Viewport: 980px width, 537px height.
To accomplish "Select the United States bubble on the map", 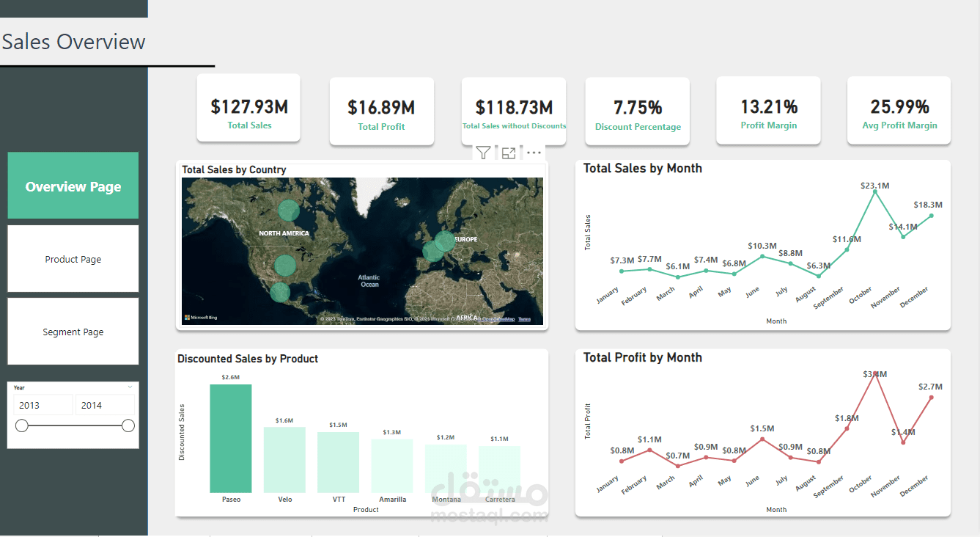I will tap(285, 265).
